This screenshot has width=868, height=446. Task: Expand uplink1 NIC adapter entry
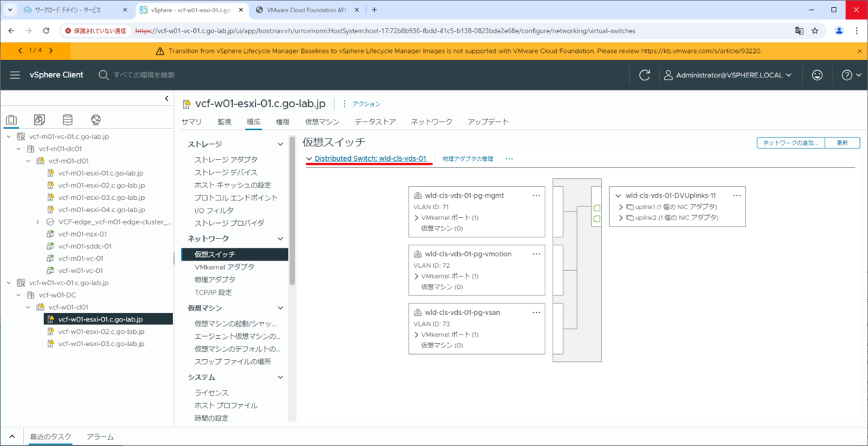(x=621, y=207)
